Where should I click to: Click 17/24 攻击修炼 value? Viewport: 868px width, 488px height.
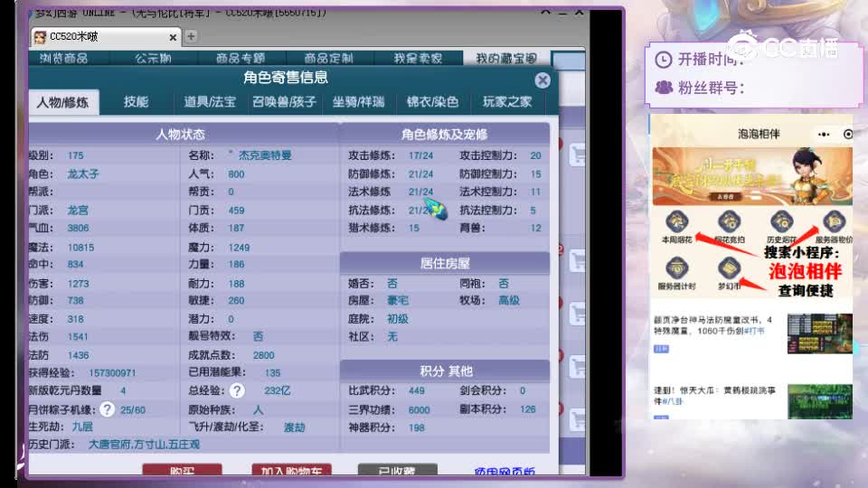click(420, 155)
